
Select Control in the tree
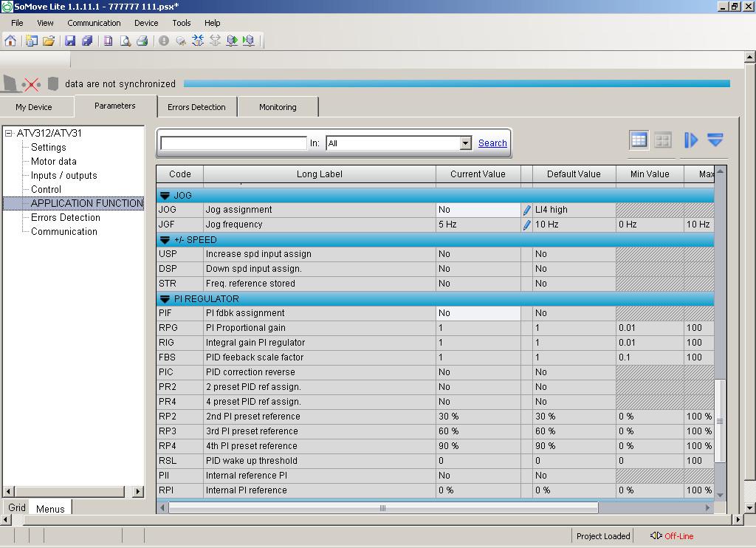click(47, 190)
